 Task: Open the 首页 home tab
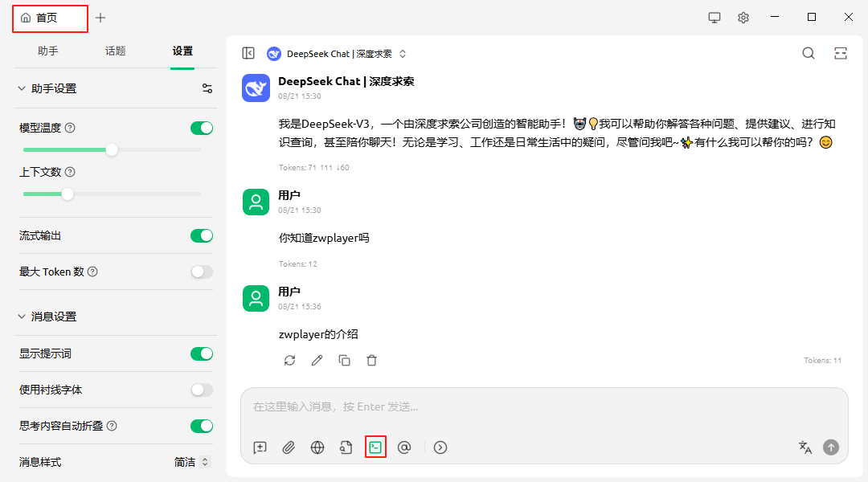pos(50,18)
